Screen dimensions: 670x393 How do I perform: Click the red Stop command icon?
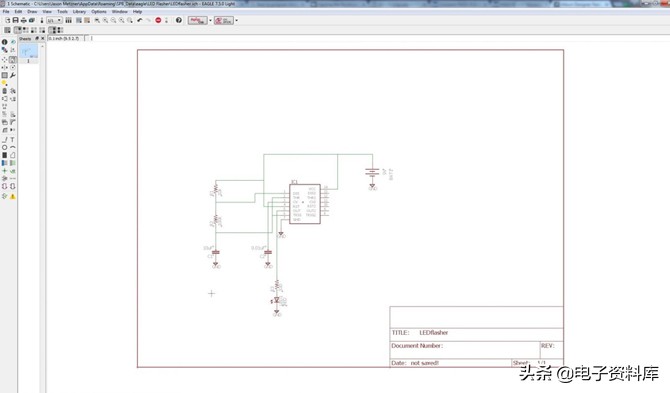(158, 20)
